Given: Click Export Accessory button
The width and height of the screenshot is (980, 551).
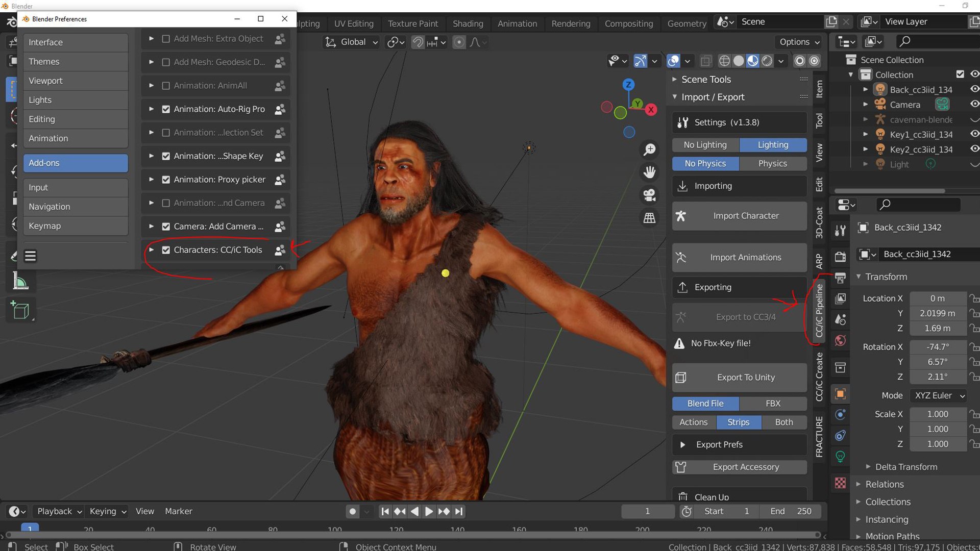Looking at the screenshot, I should (x=739, y=467).
